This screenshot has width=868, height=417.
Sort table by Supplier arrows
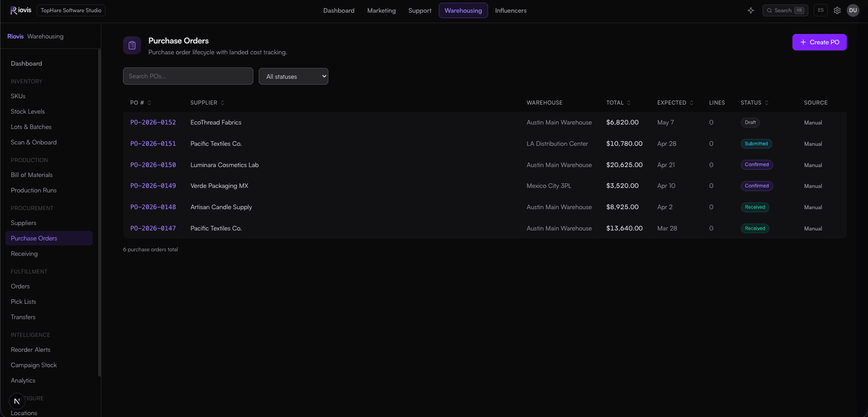pyautogui.click(x=223, y=103)
